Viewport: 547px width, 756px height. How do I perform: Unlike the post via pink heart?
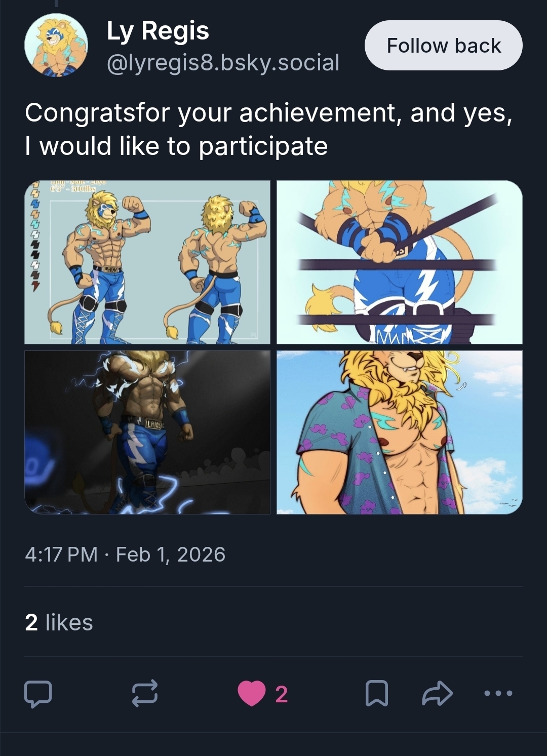(x=252, y=694)
